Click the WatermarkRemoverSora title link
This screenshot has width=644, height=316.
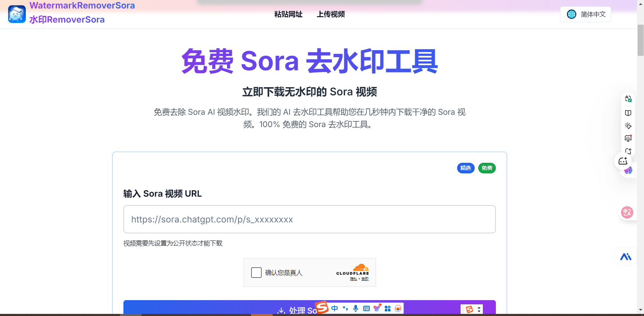pos(82,6)
